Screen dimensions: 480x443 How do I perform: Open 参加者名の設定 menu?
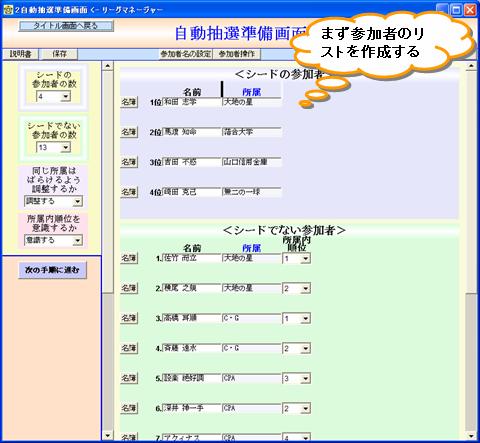click(185, 54)
